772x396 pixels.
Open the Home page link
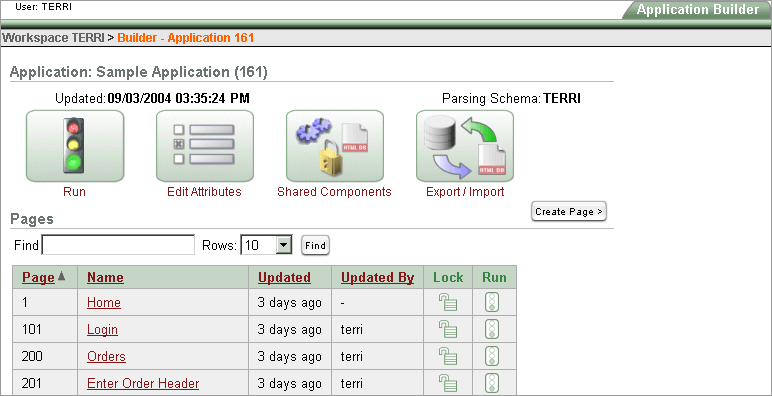pyautogui.click(x=104, y=302)
